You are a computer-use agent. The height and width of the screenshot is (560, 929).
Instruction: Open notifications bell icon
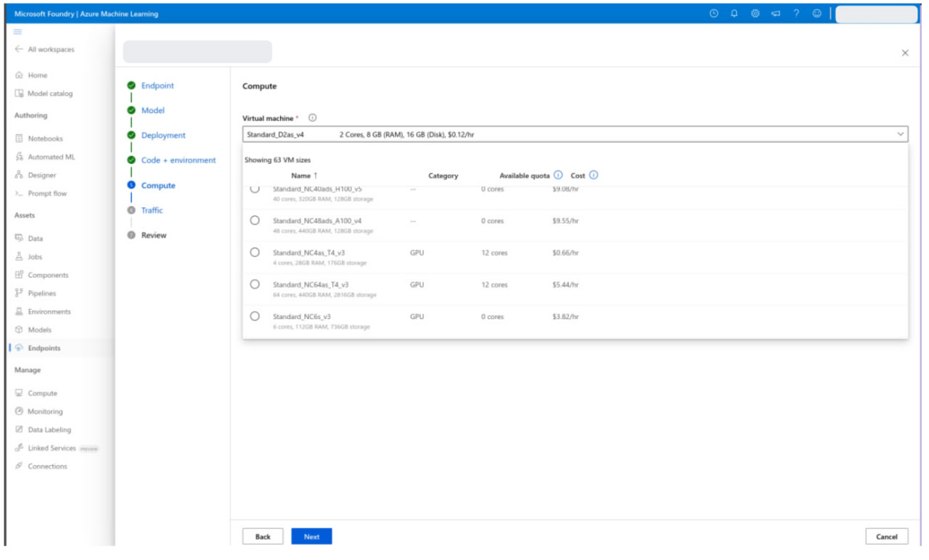[734, 14]
